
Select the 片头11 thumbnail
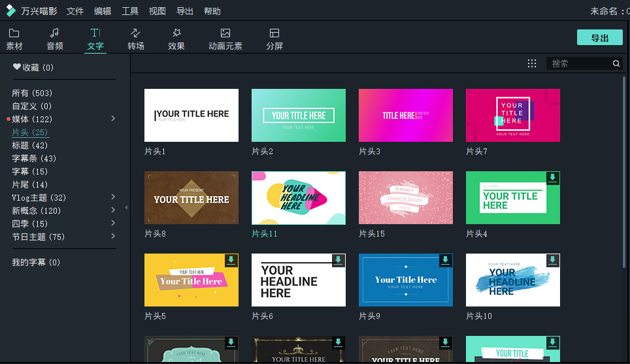tap(298, 198)
